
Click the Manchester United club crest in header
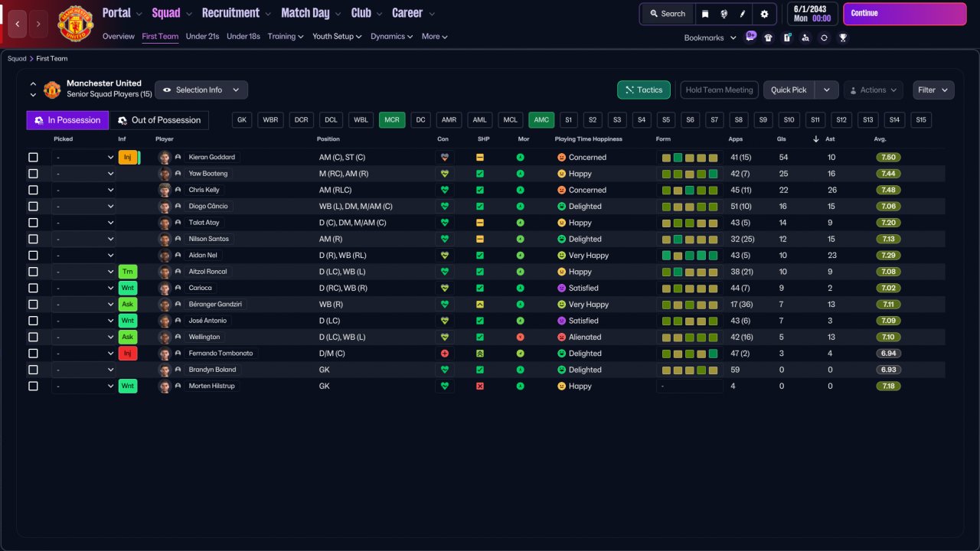[x=75, y=24]
